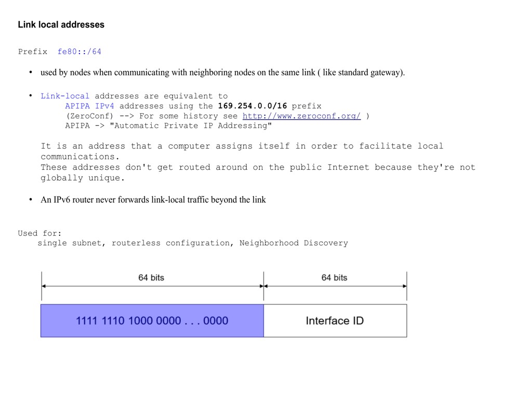Click the bold 169.254.0.0/16 text
532x399 pixels.
[x=252, y=106]
